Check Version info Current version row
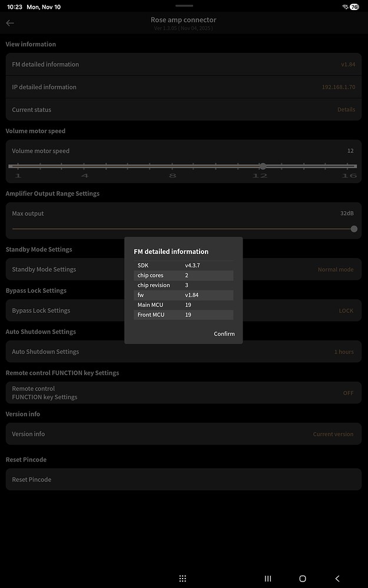This screenshot has width=368, height=588. coord(333,434)
